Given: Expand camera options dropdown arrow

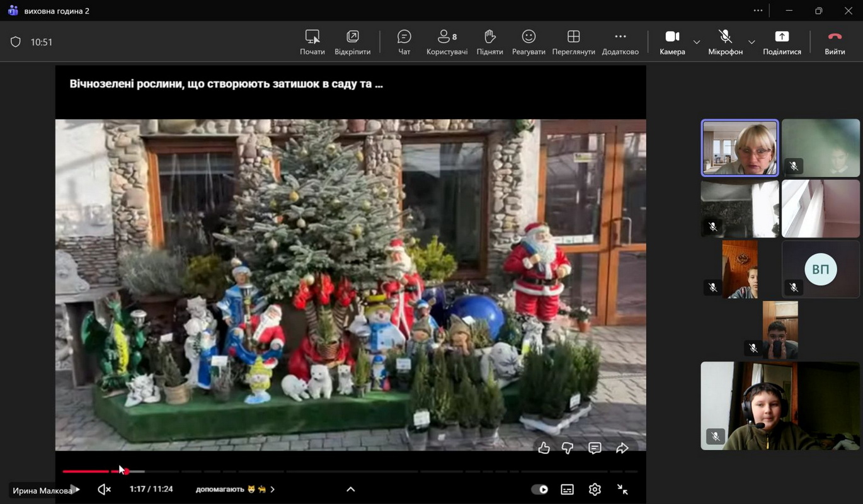Looking at the screenshot, I should pos(697,42).
